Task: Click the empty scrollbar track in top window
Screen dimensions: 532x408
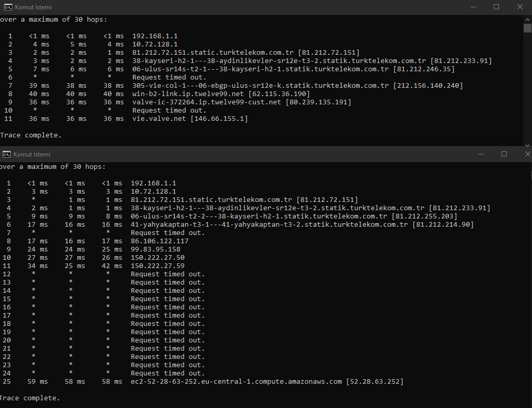Action: pos(527,88)
